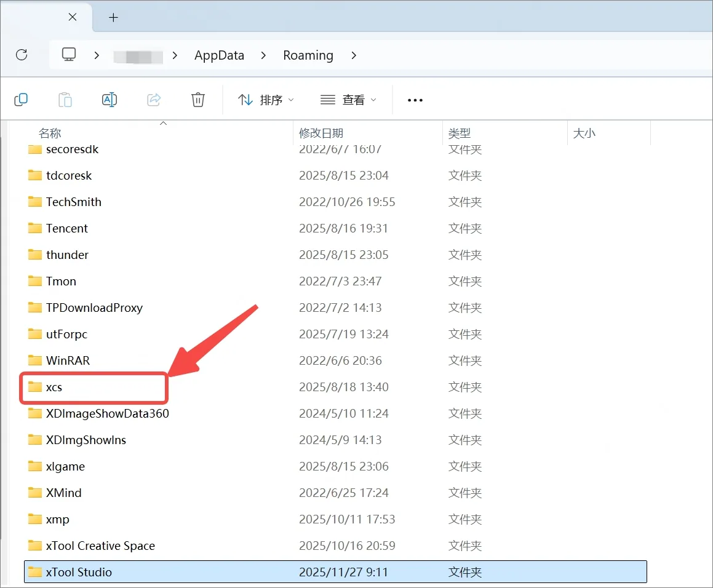Select the thunder folder

click(335, 255)
